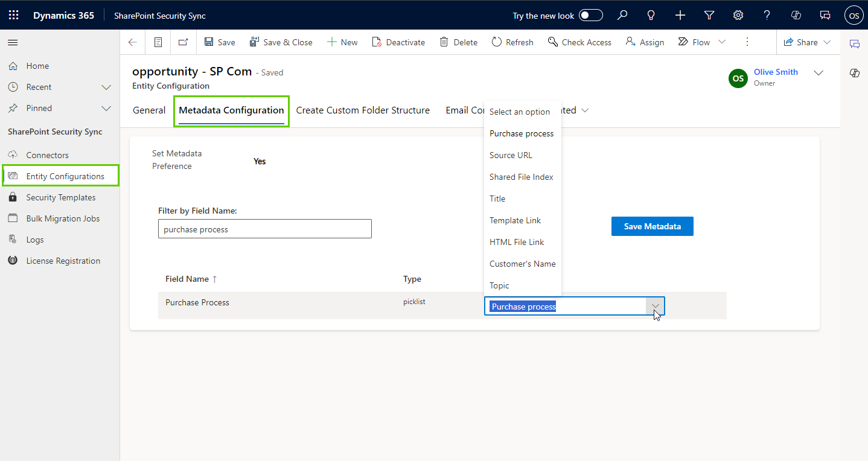Open the Flow dropdown chevron

[x=722, y=42]
